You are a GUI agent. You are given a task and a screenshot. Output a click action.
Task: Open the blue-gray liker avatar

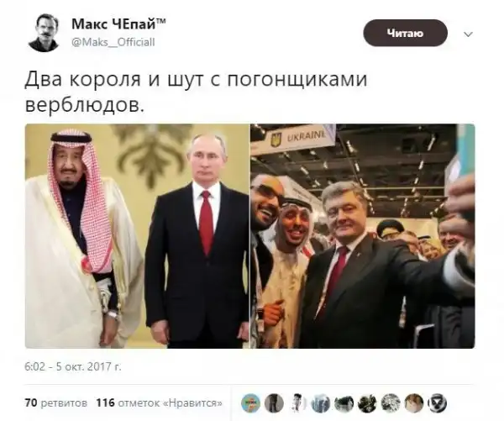tap(321, 403)
